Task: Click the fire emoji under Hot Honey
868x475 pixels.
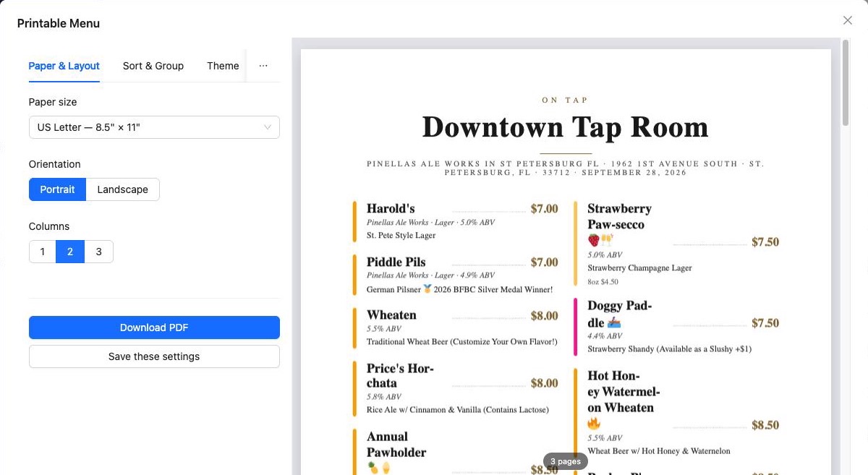Action: pos(594,424)
